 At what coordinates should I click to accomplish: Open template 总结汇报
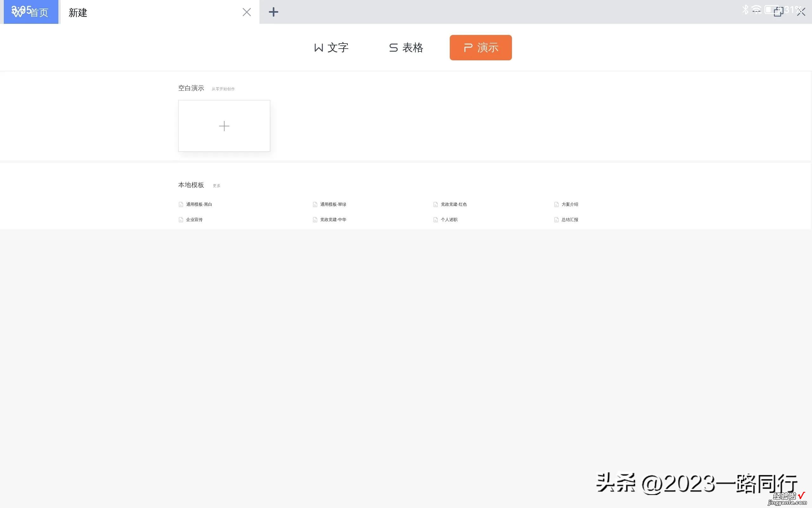pos(570,220)
